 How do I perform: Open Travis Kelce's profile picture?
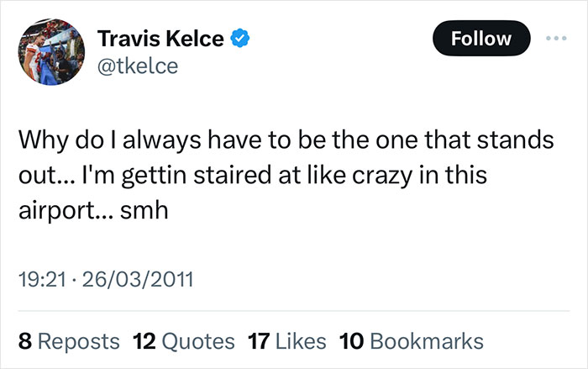[x=50, y=51]
